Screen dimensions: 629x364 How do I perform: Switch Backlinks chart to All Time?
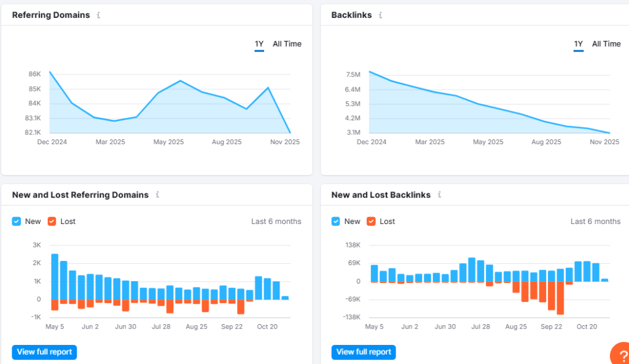(606, 44)
